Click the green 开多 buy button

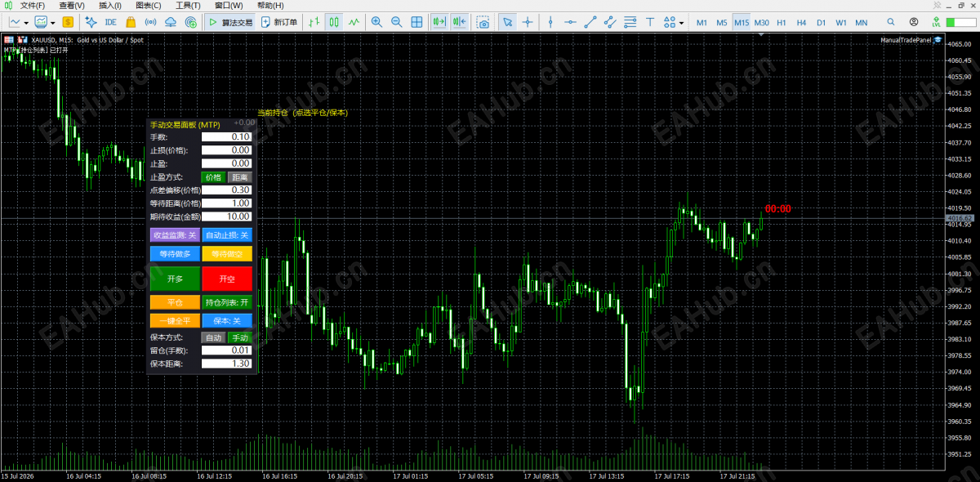[x=176, y=279]
